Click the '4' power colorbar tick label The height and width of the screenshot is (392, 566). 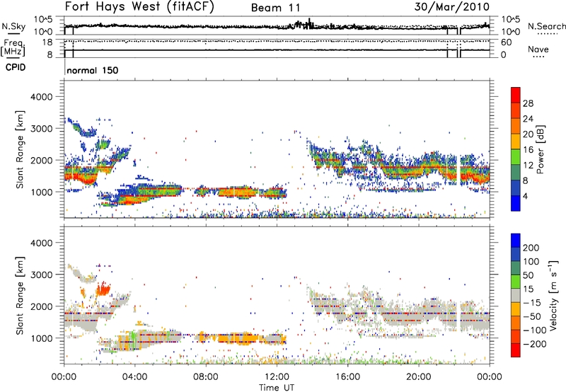tap(525, 197)
